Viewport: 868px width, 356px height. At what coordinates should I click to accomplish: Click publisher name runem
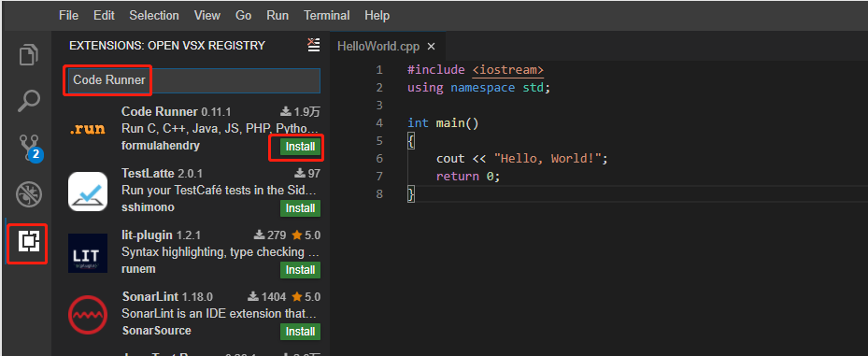coord(138,269)
